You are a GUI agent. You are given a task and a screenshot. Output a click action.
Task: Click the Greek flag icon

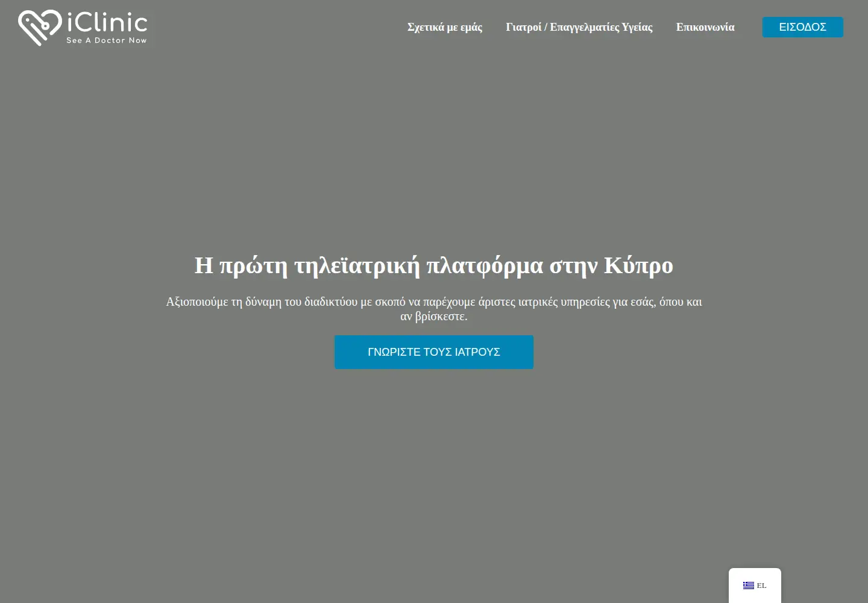(x=749, y=586)
